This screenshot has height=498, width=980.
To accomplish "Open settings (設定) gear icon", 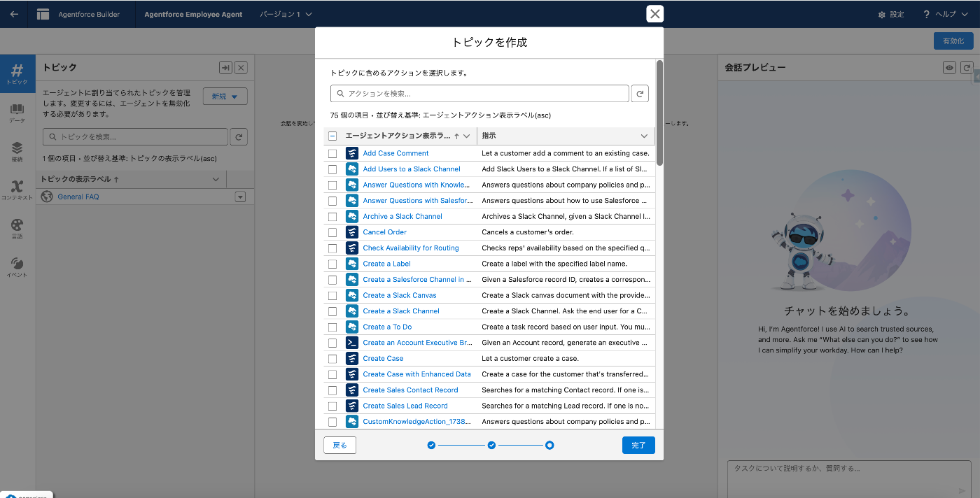I will (883, 15).
